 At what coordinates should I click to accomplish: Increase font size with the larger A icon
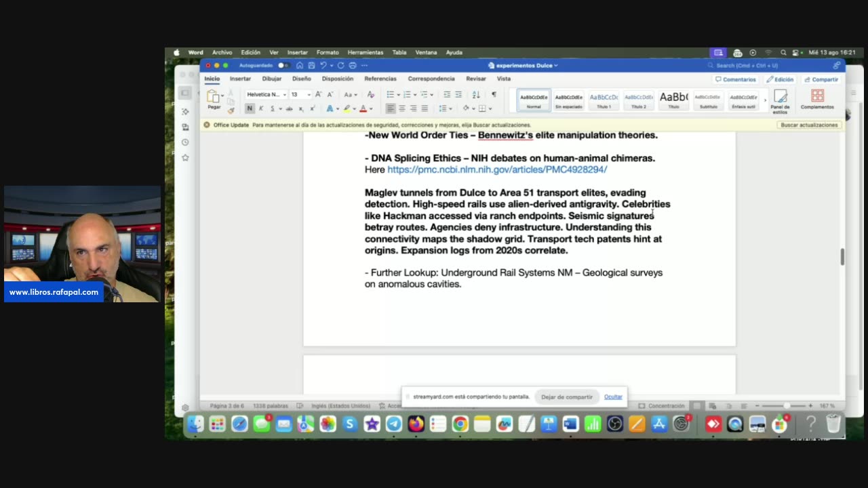[318, 94]
